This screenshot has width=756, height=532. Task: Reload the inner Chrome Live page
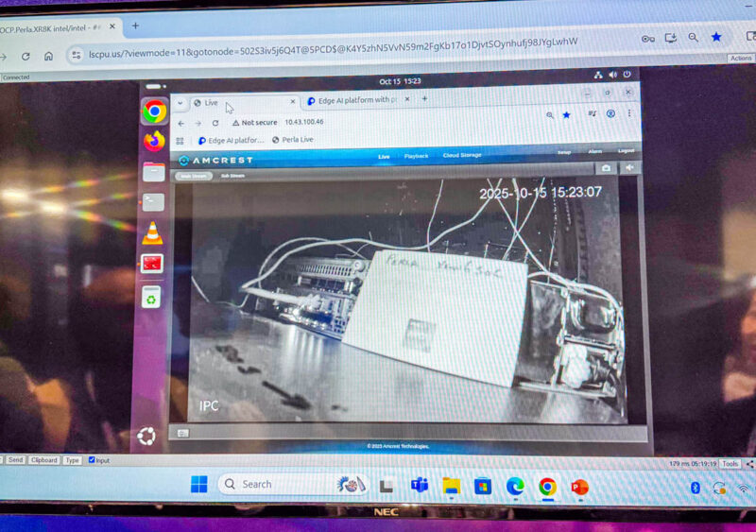(215, 123)
